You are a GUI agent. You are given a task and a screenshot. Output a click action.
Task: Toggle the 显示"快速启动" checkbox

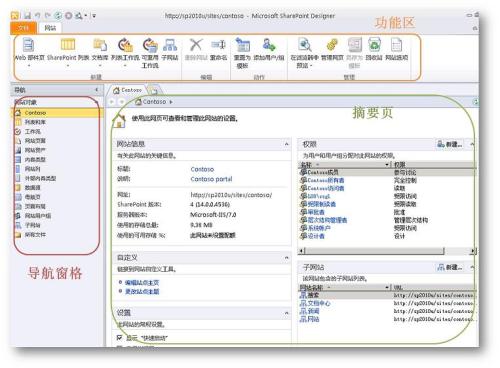[119, 338]
